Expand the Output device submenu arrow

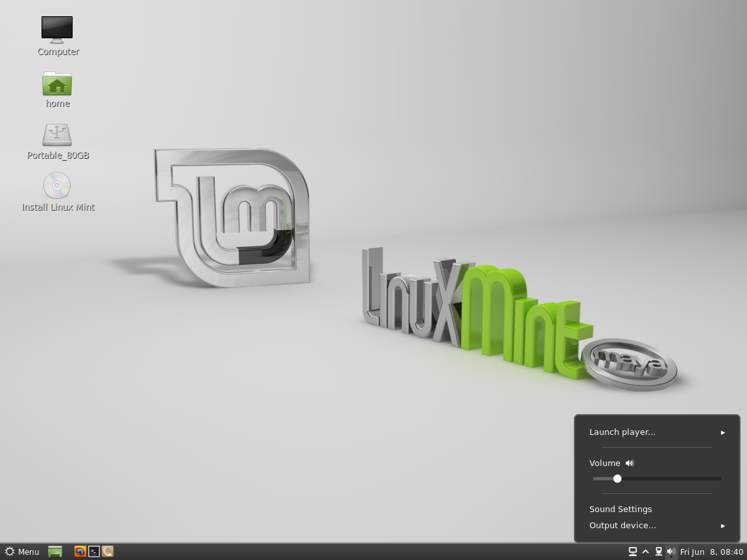click(723, 526)
